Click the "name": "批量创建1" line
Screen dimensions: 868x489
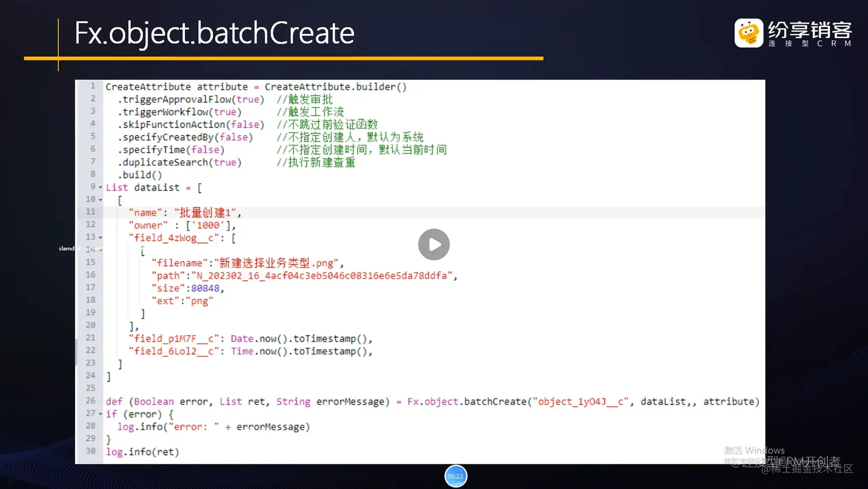click(185, 213)
